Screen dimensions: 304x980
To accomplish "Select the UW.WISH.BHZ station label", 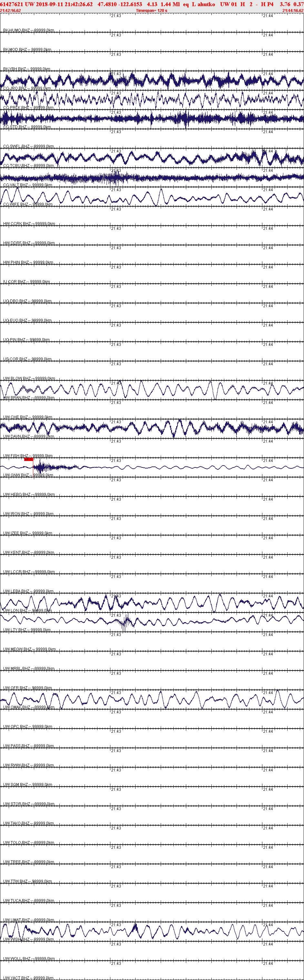I will (29, 939).
